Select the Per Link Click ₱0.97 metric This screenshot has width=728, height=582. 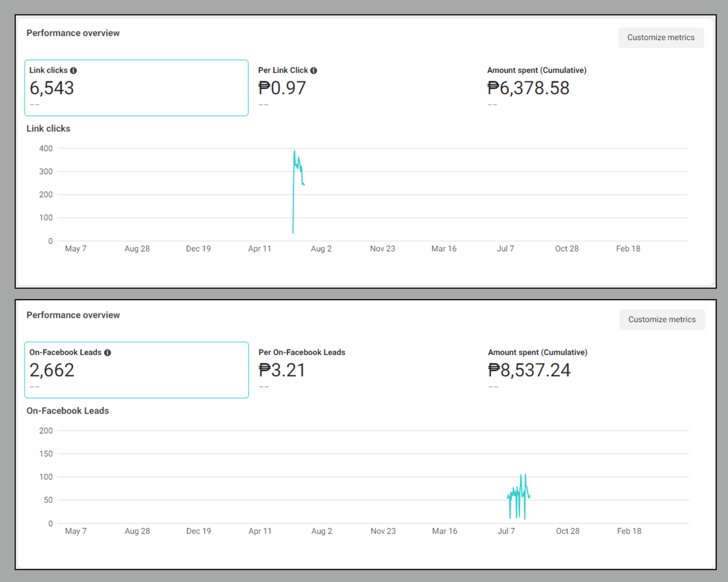(x=282, y=88)
